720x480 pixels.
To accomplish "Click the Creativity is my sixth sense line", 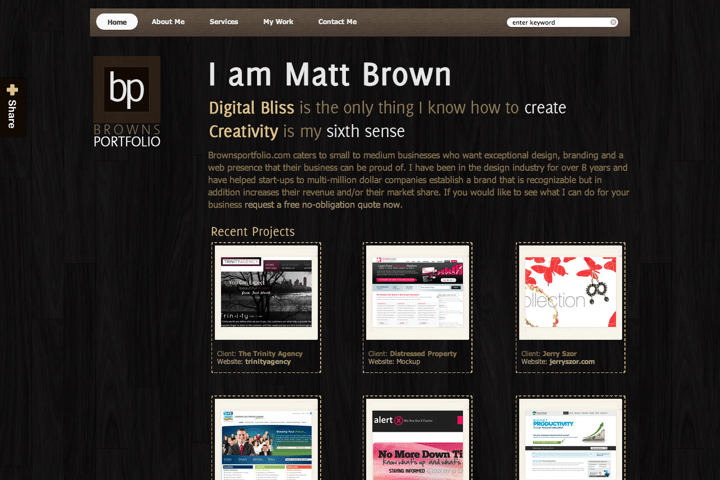I will click(x=307, y=132).
